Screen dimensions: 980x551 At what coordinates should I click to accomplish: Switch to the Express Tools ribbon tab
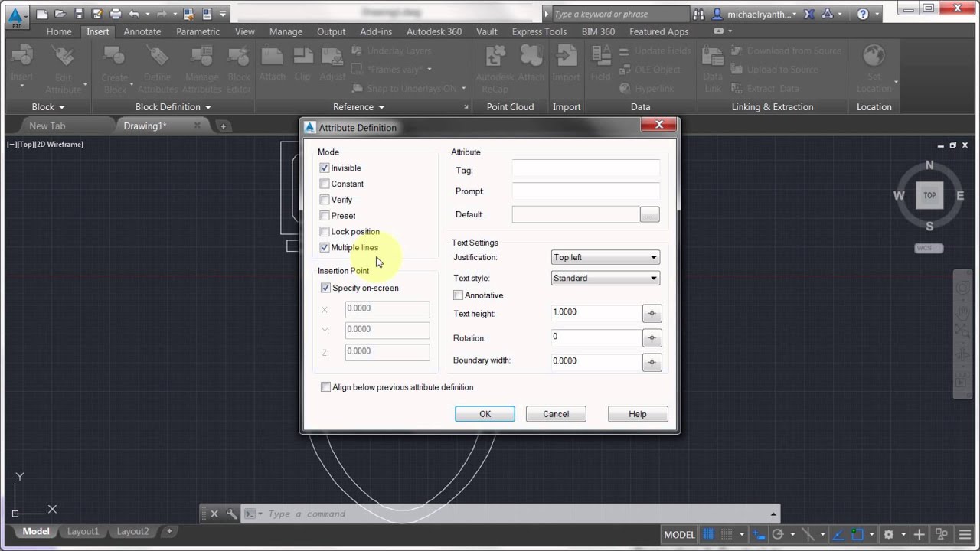coord(539,31)
